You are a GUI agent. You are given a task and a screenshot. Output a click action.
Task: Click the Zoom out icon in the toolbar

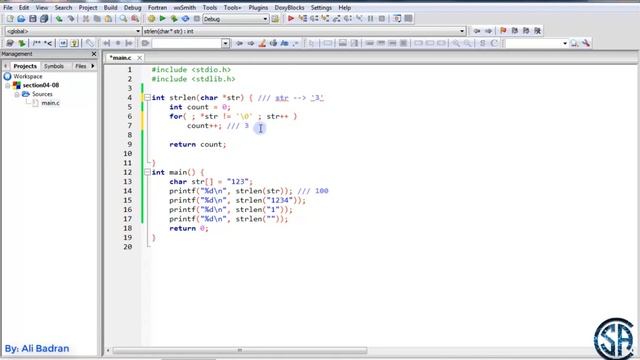click(x=467, y=43)
